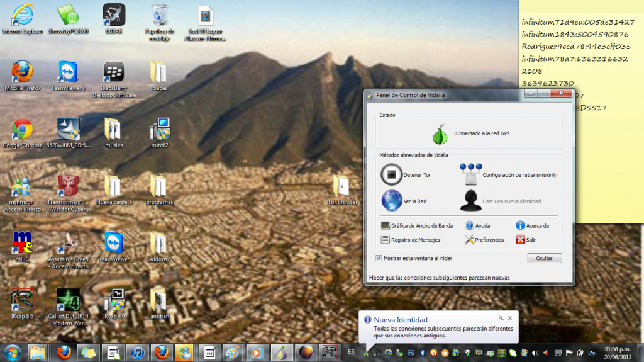Image resolution: width=644 pixels, height=362 pixels.
Task: Open Acerca de information dialog
Action: coord(520,225)
